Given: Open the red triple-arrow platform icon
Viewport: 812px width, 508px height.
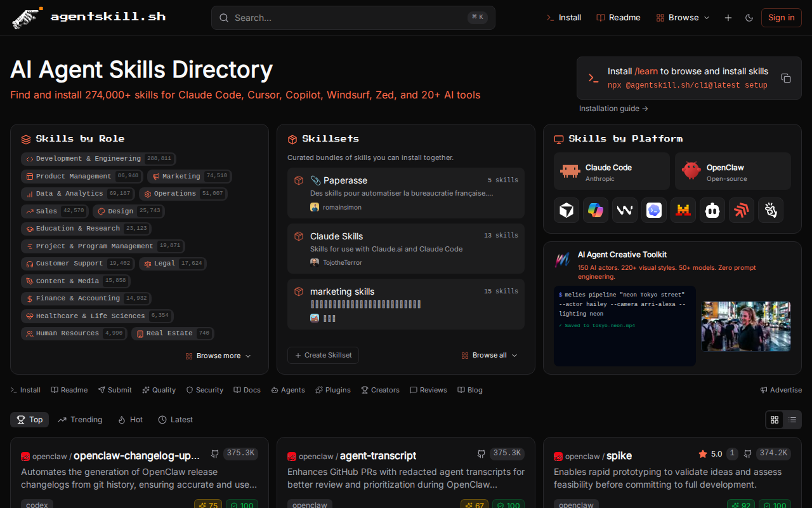Looking at the screenshot, I should pyautogui.click(x=741, y=210).
